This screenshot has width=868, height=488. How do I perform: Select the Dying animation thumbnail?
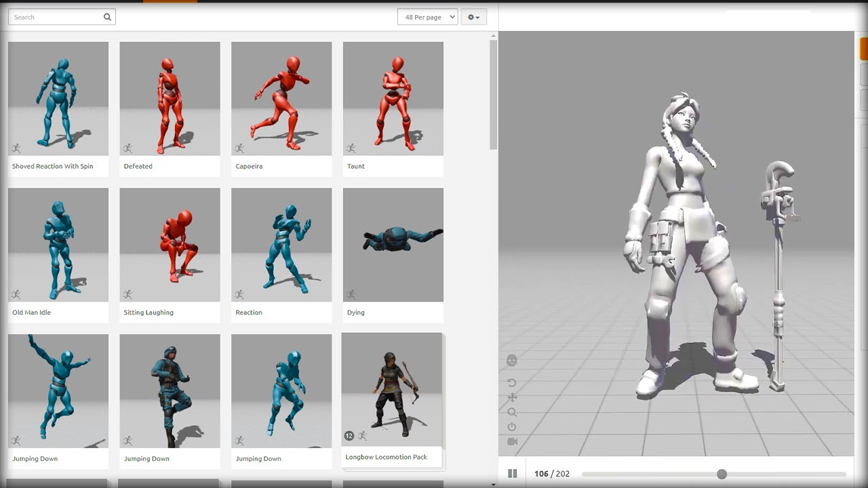pyautogui.click(x=393, y=245)
